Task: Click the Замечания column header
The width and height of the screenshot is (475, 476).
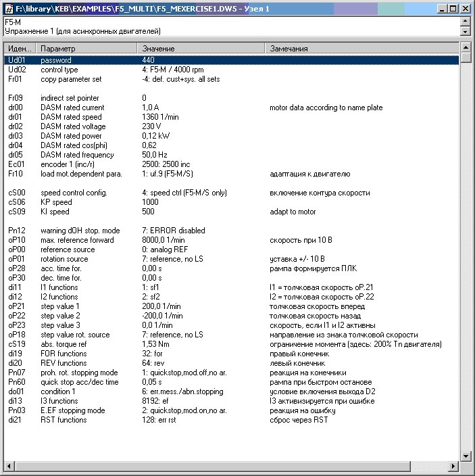Action: pos(361,49)
